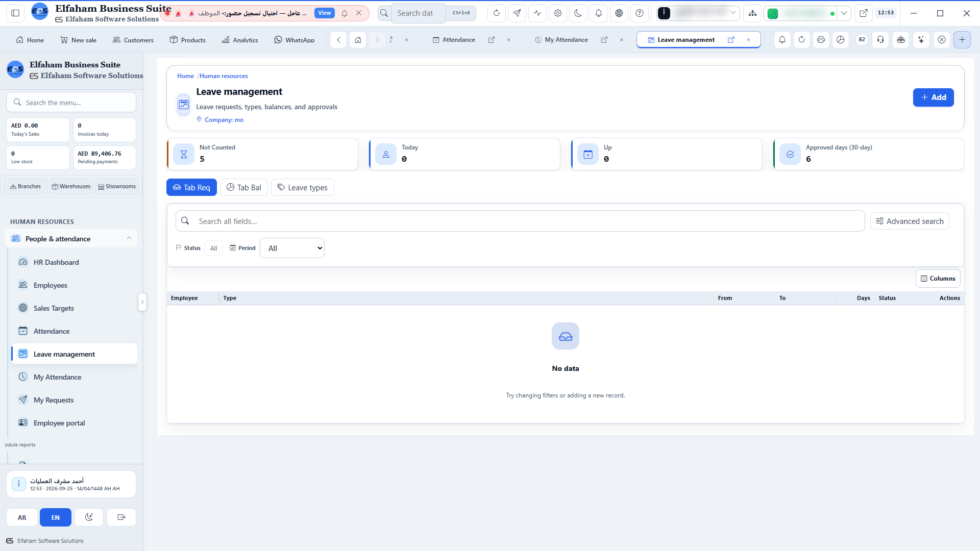Open Home in the top navigation
Image resolution: width=980 pixels, height=551 pixels.
tap(30, 40)
